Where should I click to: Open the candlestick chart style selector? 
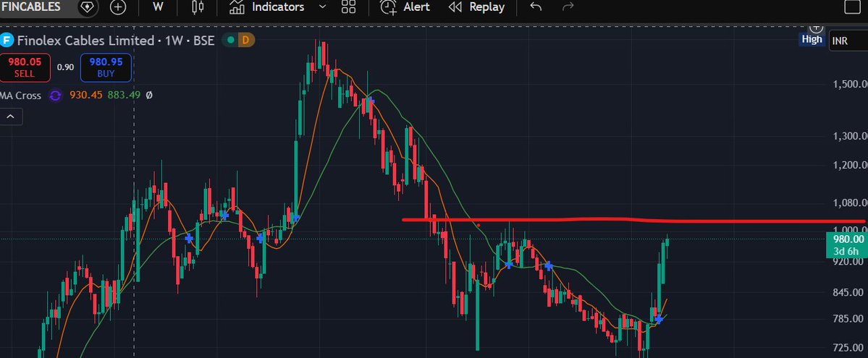tap(198, 7)
